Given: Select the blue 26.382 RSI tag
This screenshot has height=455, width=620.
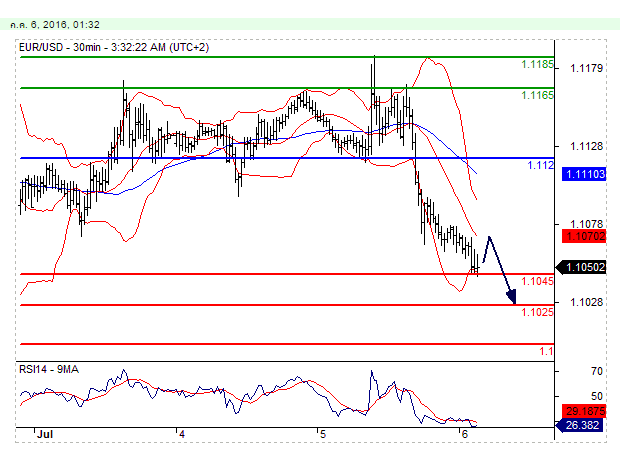Looking at the screenshot, I should (581, 425).
